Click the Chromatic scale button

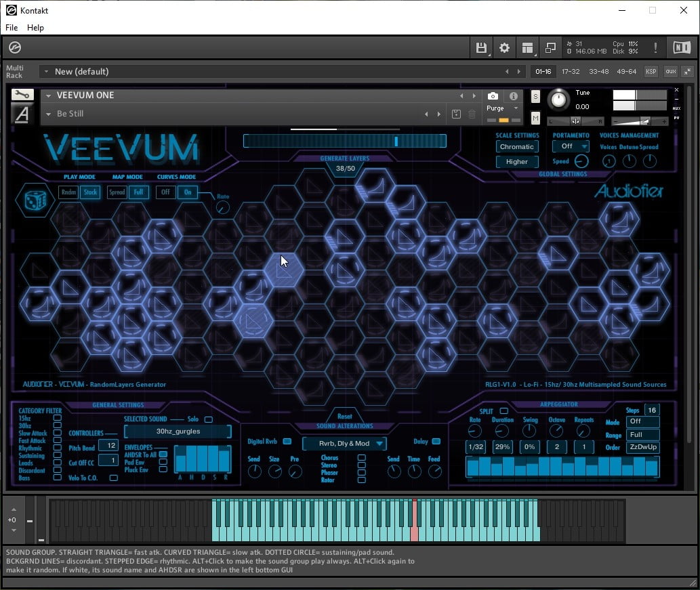click(x=517, y=147)
